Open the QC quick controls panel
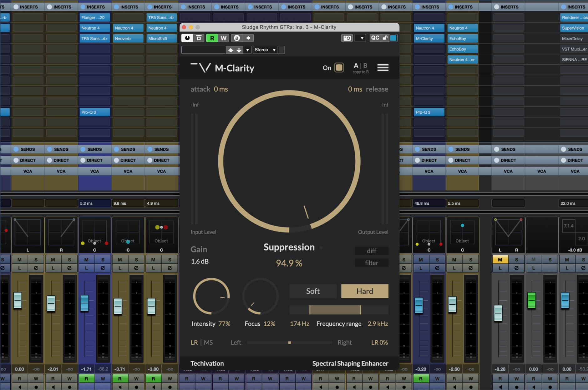The height and width of the screenshot is (390, 588). coord(375,38)
